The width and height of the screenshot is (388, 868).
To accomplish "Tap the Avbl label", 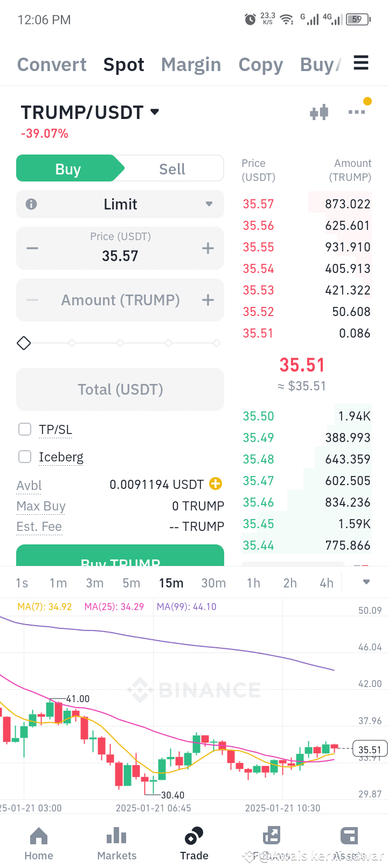I will [x=29, y=486].
